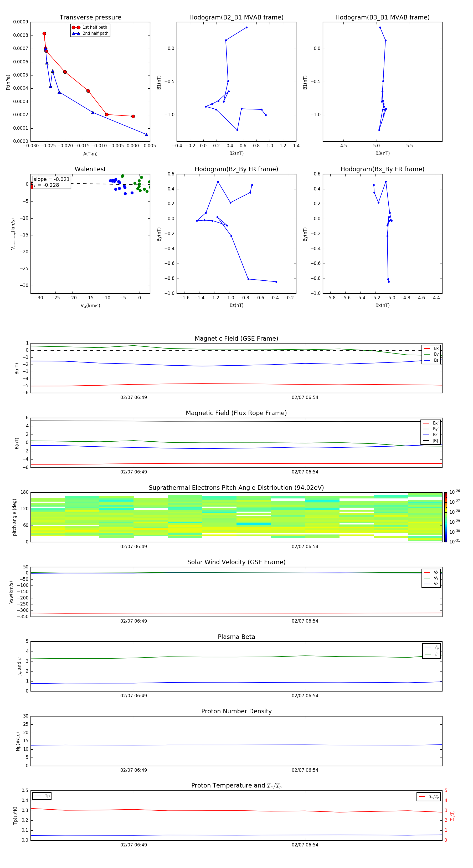Click the 'Vz' velocity legend entry

(431, 584)
